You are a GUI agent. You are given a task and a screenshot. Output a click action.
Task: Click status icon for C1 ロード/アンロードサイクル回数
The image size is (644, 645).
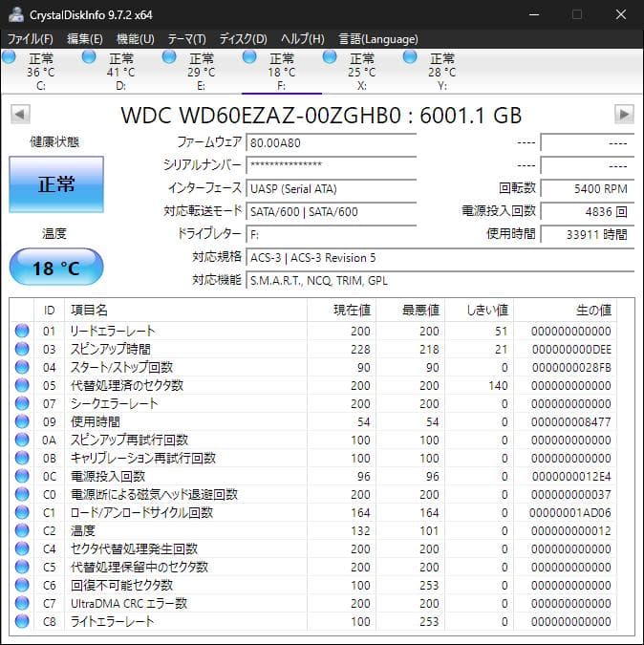pos(22,512)
